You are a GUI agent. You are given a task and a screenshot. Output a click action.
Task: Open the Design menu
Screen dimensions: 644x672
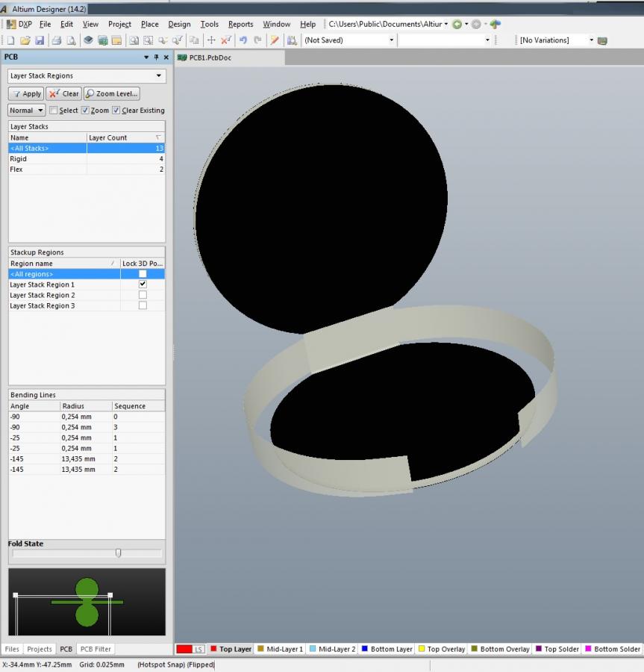pos(179,24)
